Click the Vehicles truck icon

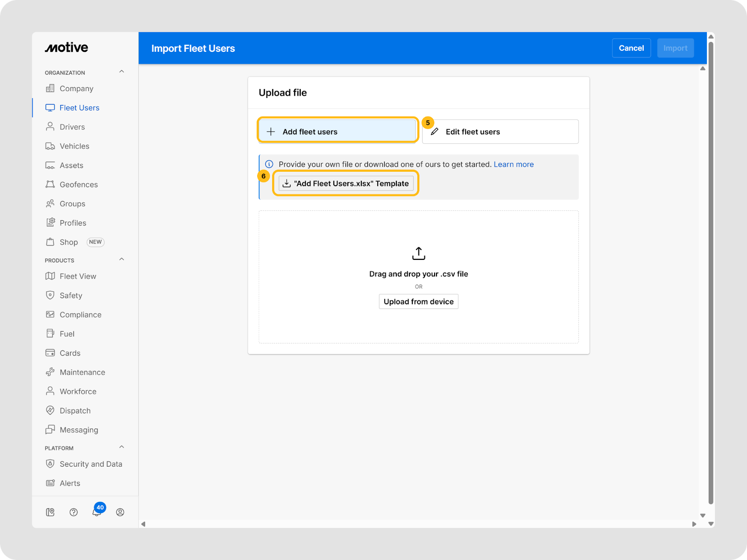(x=50, y=146)
